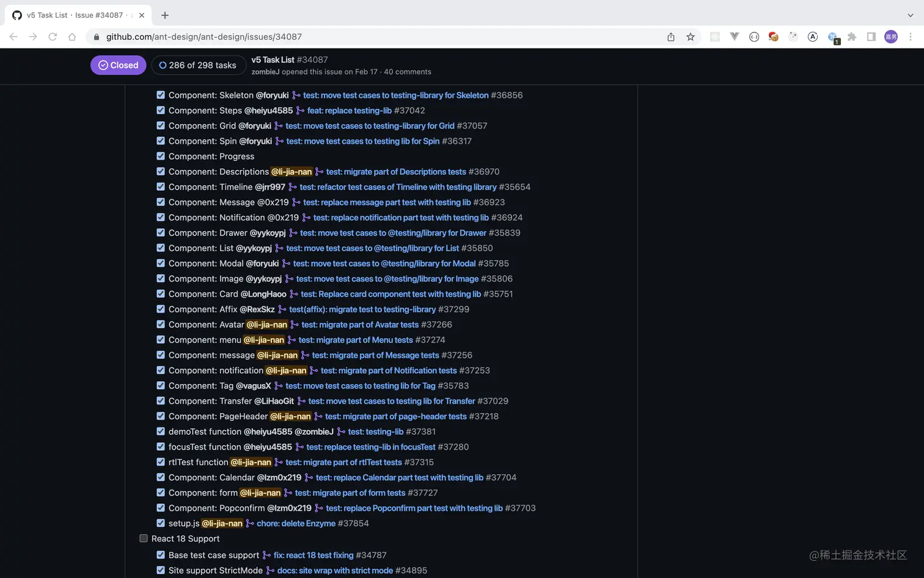The image size is (924, 578).
Task: Click the purple user profile avatar
Action: pyautogui.click(x=891, y=37)
